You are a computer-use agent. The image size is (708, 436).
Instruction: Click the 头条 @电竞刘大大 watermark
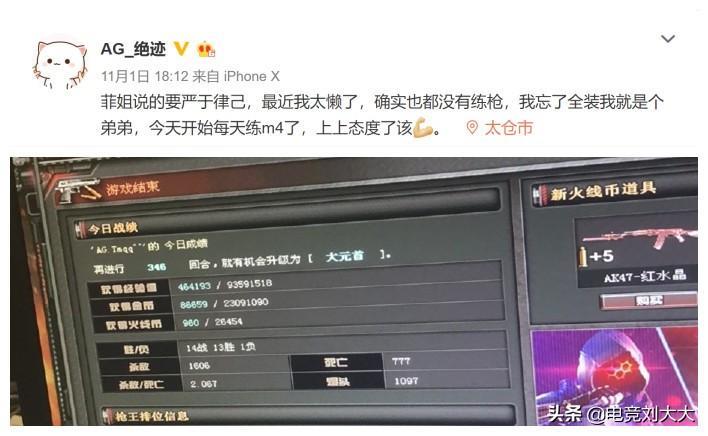pos(620,414)
